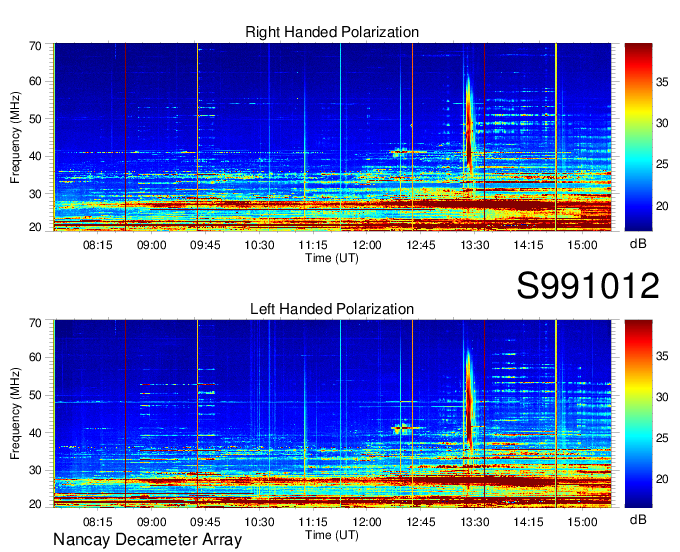680x552 pixels.
Task: Click the 09:45 time tick on the left-handed plot
Action: pyautogui.click(x=205, y=522)
